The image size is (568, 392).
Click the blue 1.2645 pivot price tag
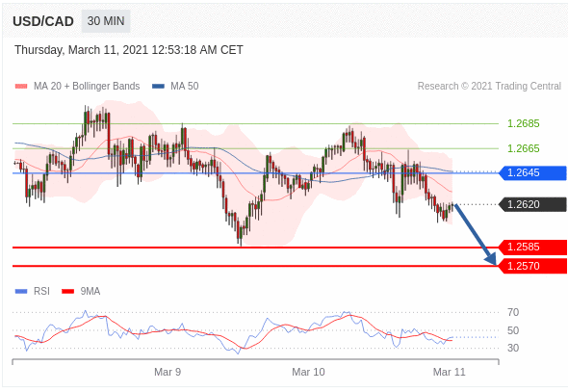(532, 172)
